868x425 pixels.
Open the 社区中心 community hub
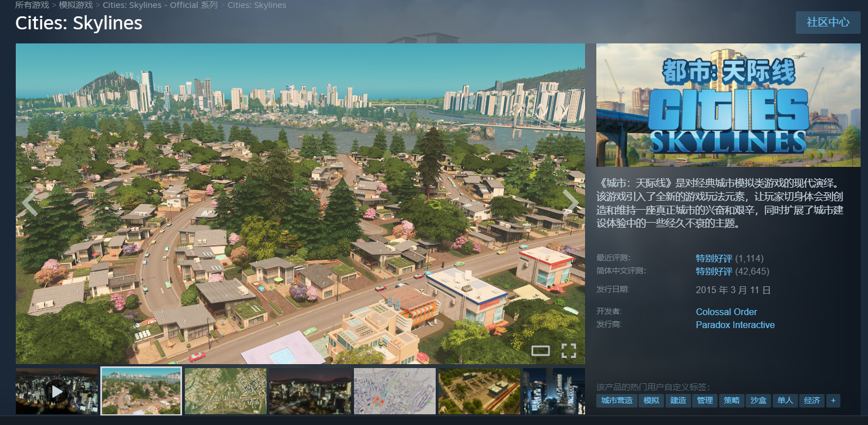827,23
